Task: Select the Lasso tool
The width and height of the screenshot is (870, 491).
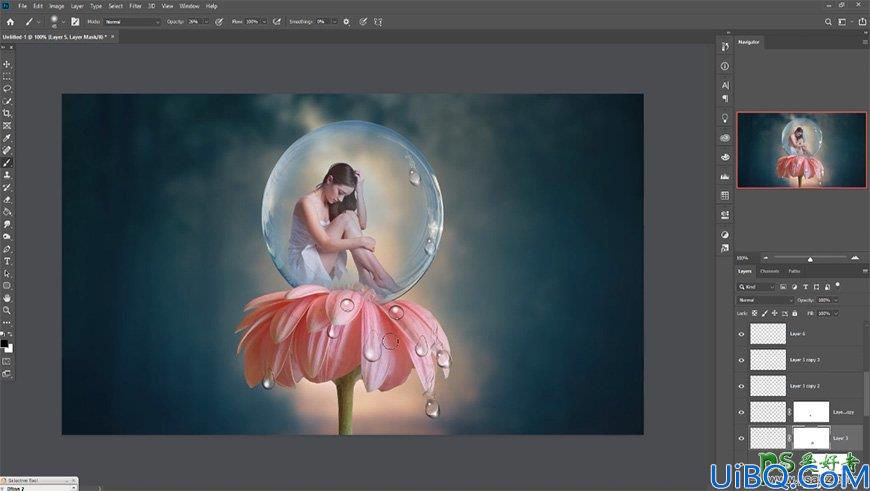Action: (7, 89)
